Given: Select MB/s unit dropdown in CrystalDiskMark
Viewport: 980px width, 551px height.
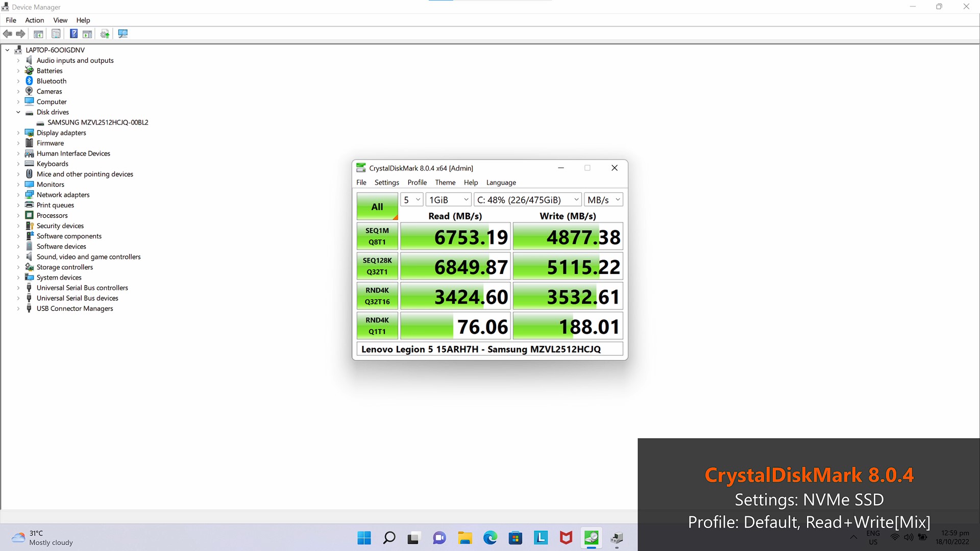Looking at the screenshot, I should [602, 199].
